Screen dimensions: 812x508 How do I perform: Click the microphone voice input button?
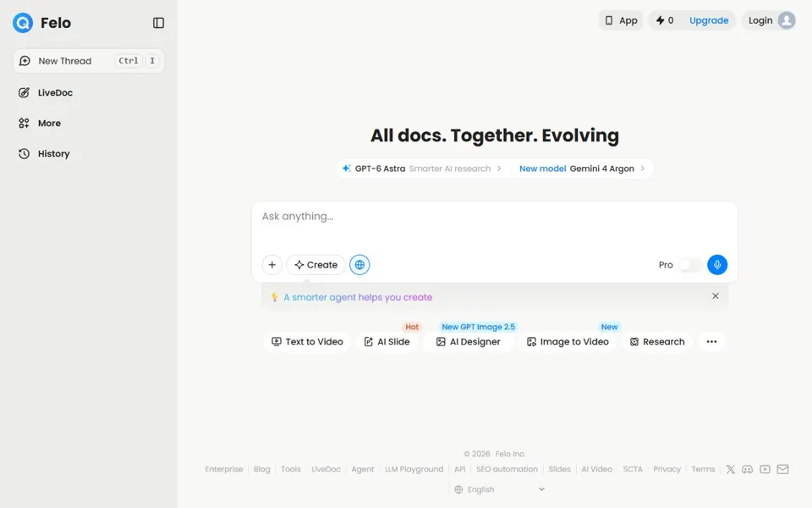(717, 265)
